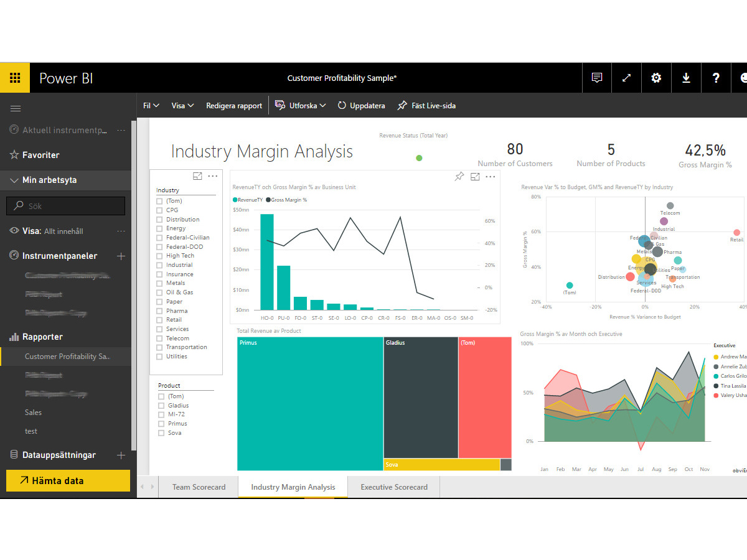Open settings gear icon
The image size is (747, 560).
(x=656, y=78)
